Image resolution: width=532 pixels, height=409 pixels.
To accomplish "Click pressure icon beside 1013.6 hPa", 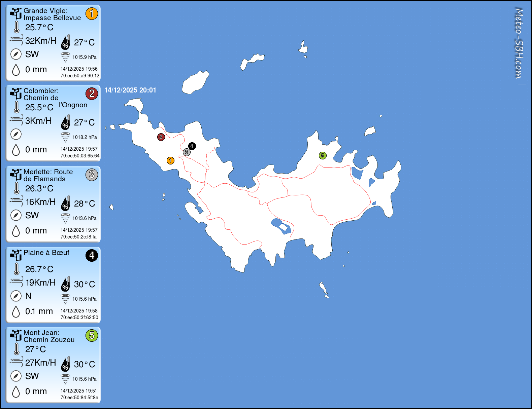I will (65, 218).
